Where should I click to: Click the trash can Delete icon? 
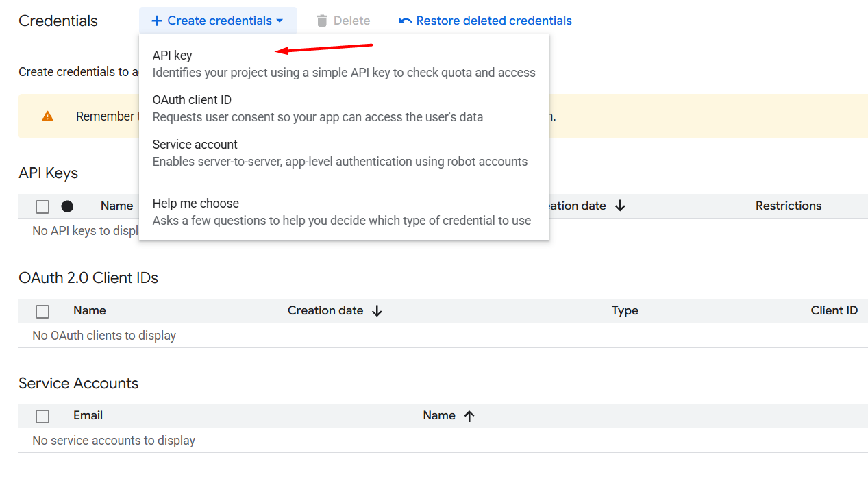pyautogui.click(x=322, y=21)
